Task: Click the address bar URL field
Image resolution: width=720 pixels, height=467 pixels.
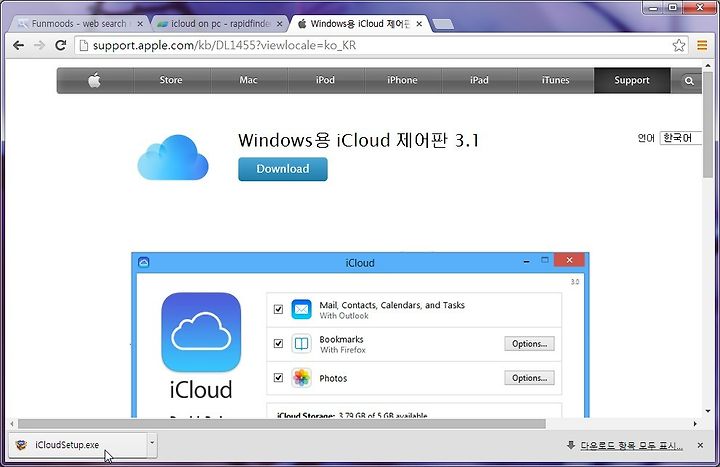Action: tap(380, 45)
